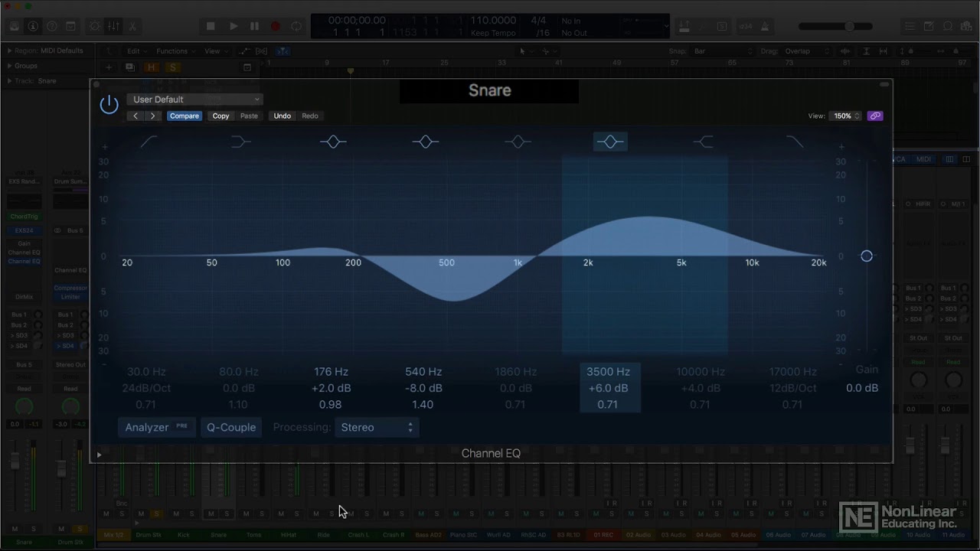This screenshot has height=551, width=980.
Task: Open the Drag Overlap dropdown
Action: (x=807, y=51)
